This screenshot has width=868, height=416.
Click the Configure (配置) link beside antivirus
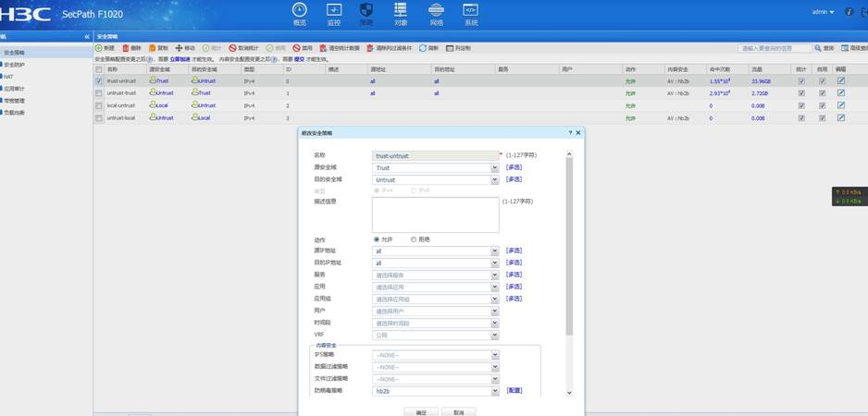(x=514, y=390)
